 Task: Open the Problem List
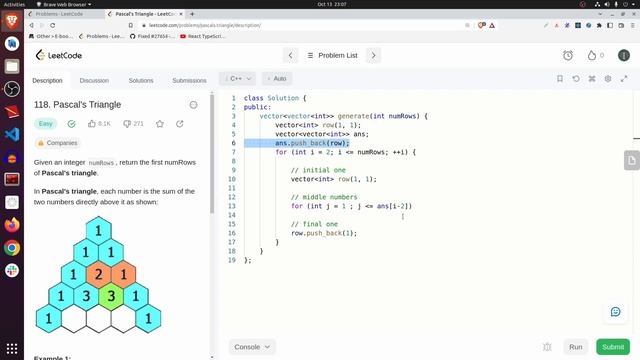[x=333, y=55]
